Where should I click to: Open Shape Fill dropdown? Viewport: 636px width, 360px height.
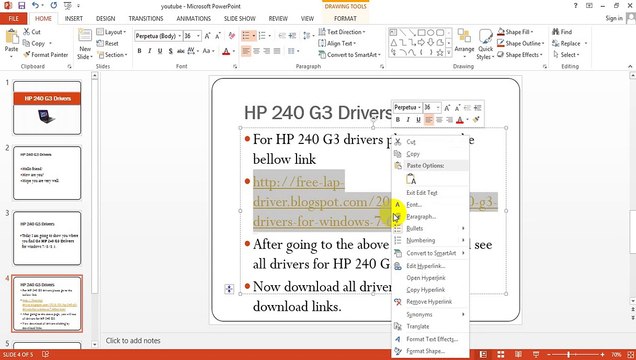(515, 32)
